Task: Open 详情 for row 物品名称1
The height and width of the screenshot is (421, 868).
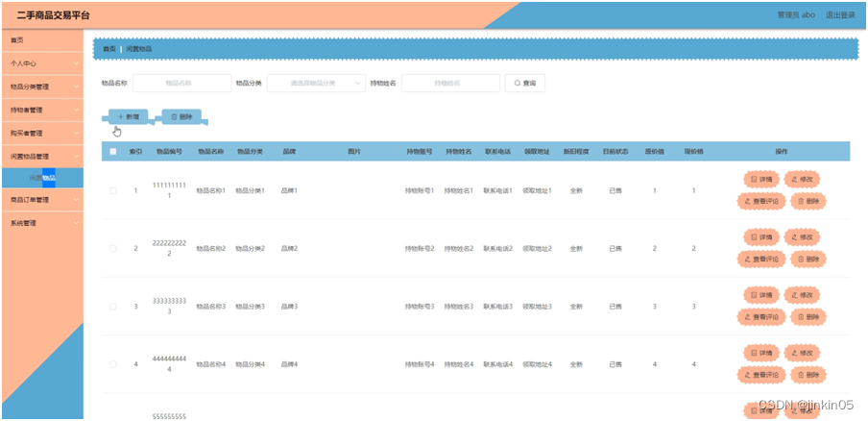Action: point(761,180)
